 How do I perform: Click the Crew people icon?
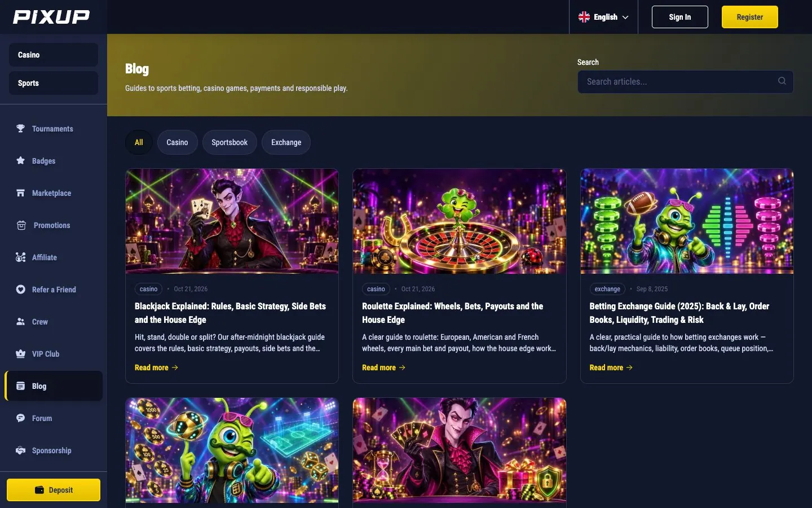point(21,322)
